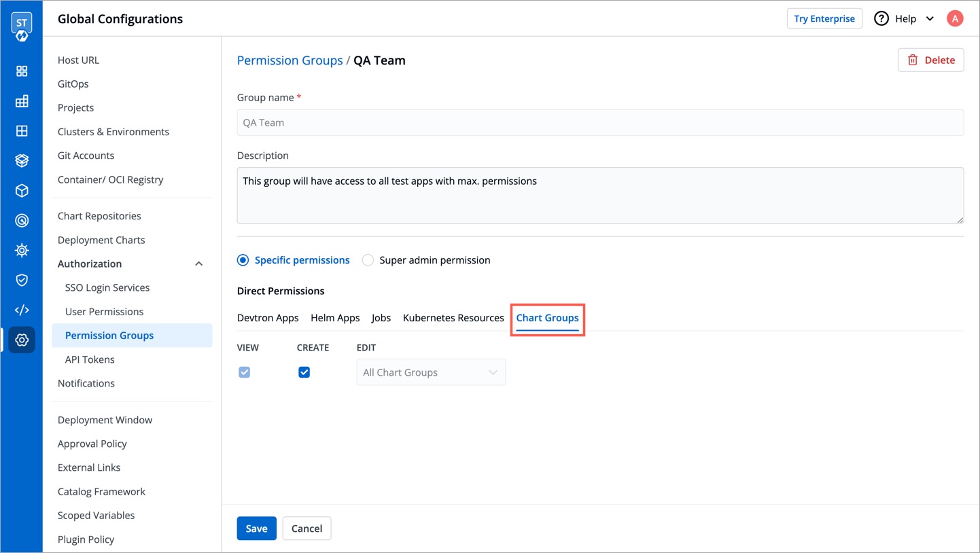Expand the Help menu chevron
This screenshot has width=980, height=553.
coord(930,19)
